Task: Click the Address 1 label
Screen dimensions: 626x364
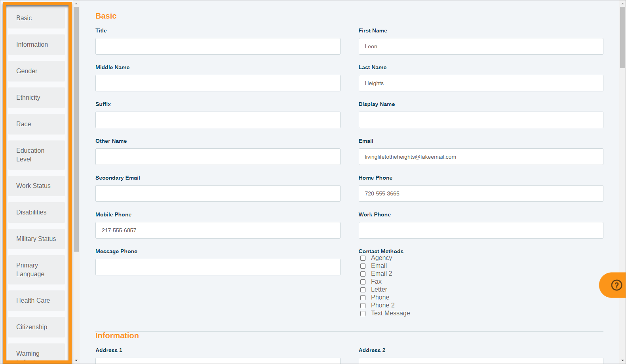Action: 109,350
